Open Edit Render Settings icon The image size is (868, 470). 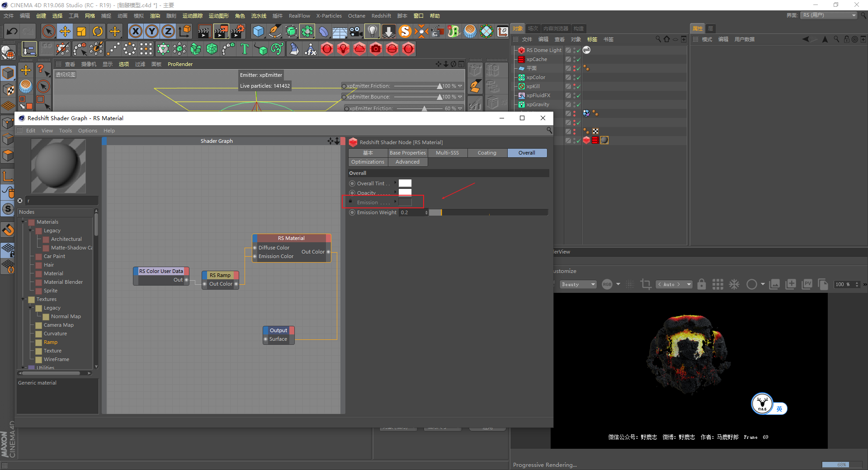tap(238, 31)
